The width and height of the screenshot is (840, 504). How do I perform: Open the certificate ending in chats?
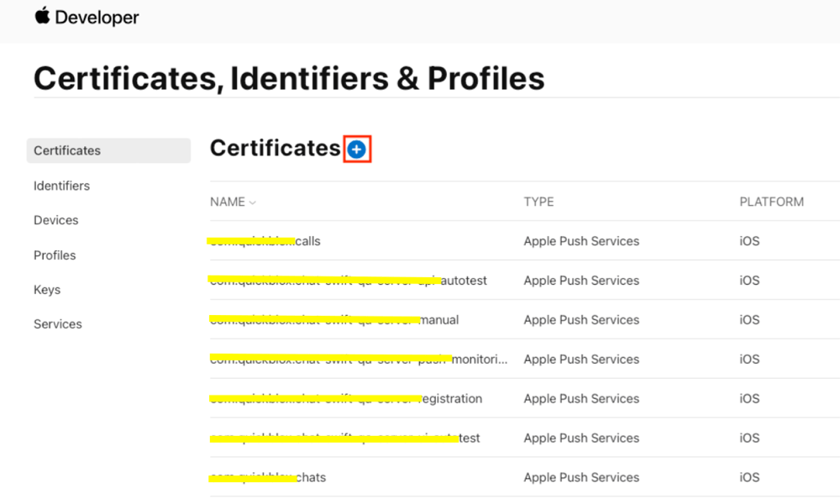pyautogui.click(x=267, y=477)
